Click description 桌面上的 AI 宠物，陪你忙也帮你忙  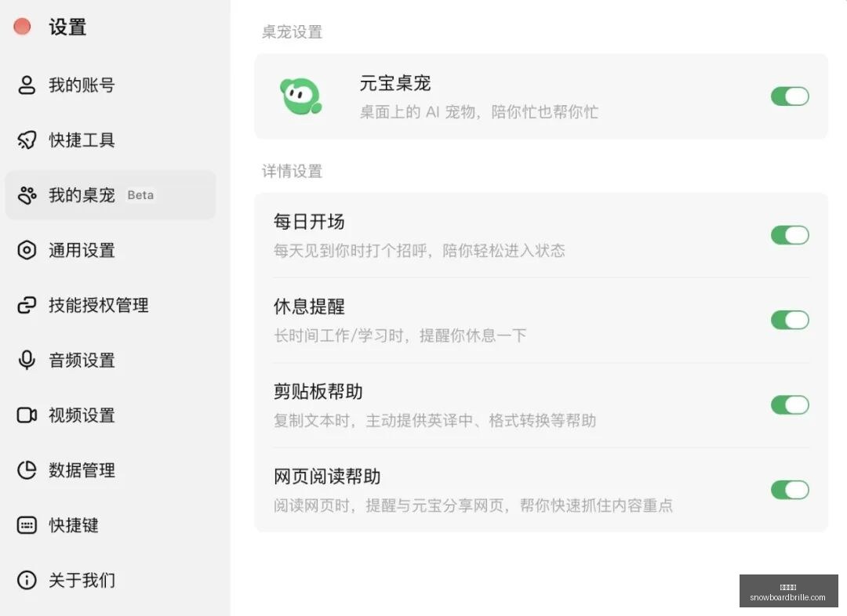478,112
